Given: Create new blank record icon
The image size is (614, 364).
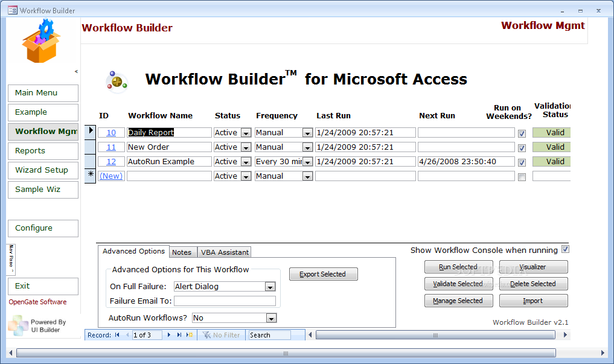Looking at the screenshot, I should 190,335.
